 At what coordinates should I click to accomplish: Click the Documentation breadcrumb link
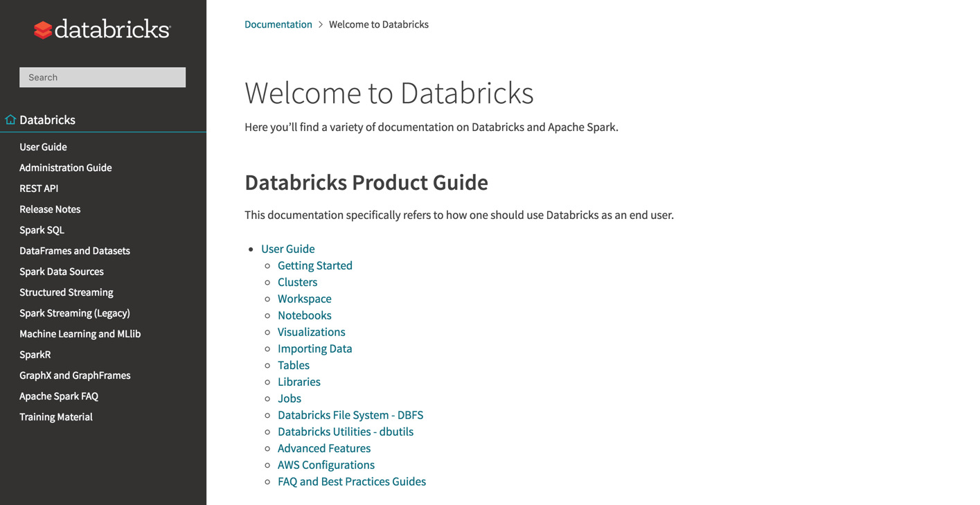278,24
